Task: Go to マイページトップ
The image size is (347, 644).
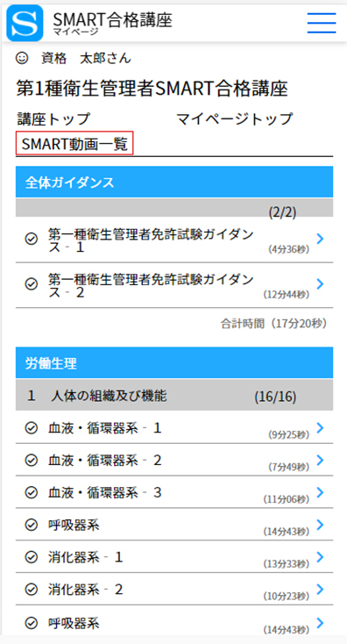Action: 234,119
